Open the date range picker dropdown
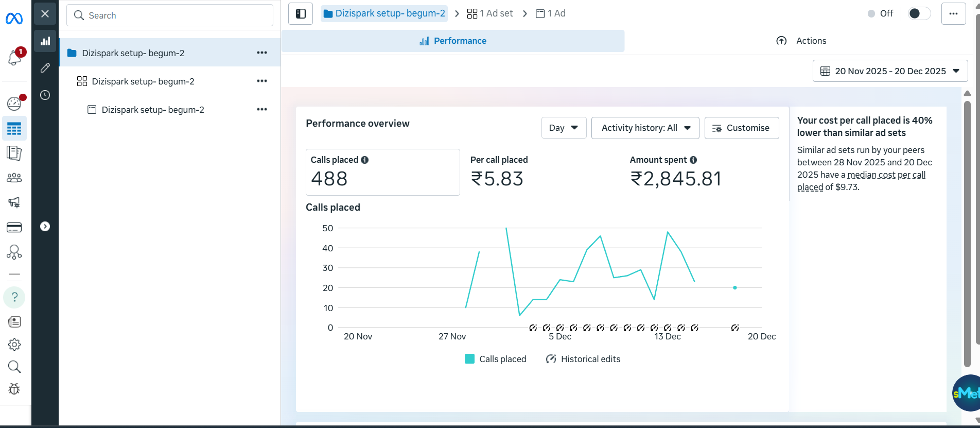The height and width of the screenshot is (428, 980). (x=890, y=71)
